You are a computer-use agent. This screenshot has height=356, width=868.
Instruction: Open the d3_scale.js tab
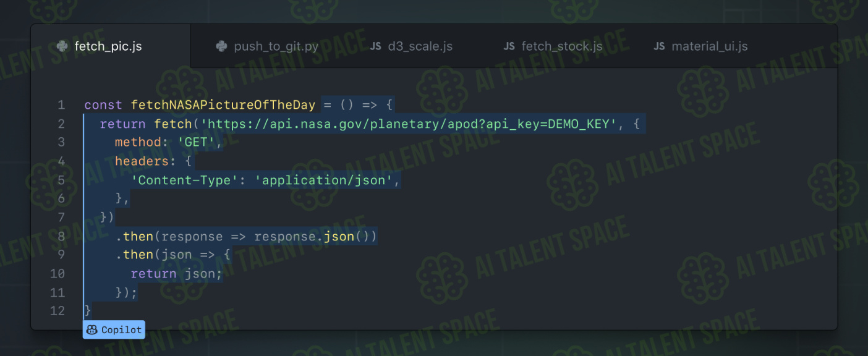pos(411,46)
